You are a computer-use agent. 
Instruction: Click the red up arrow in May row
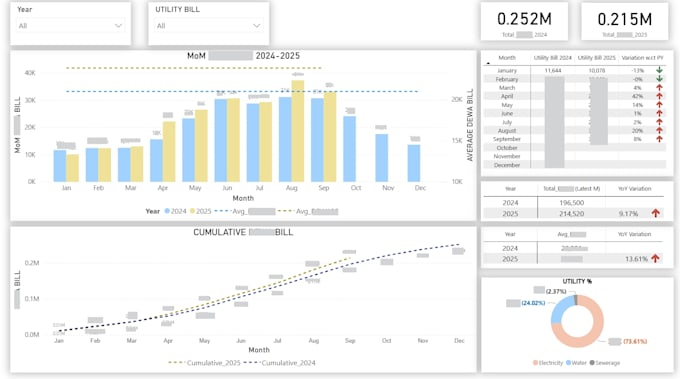point(659,105)
